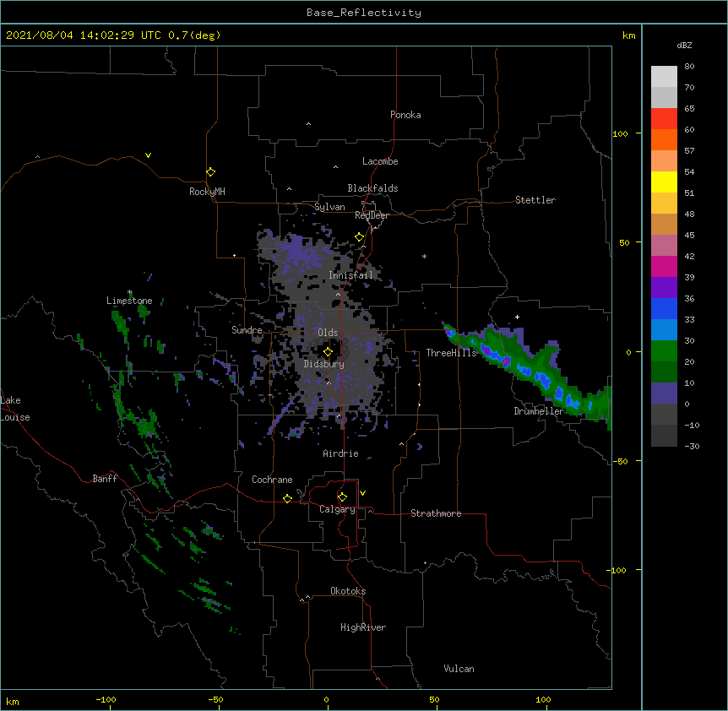Click the Olds city label
The width and height of the screenshot is (728, 711).
328,333
